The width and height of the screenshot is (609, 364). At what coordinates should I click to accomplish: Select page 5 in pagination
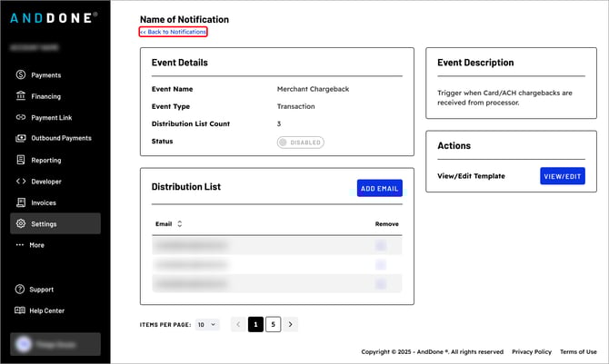tap(273, 324)
